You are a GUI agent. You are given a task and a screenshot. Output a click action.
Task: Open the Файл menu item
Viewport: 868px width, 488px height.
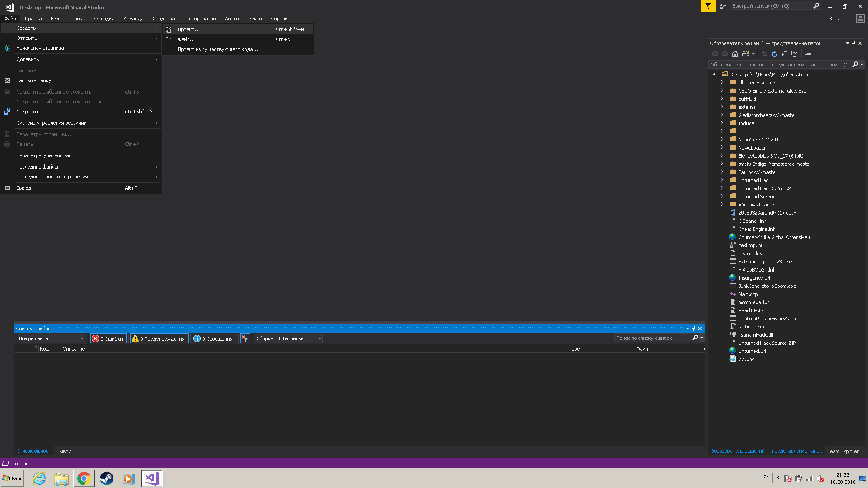pyautogui.click(x=9, y=19)
